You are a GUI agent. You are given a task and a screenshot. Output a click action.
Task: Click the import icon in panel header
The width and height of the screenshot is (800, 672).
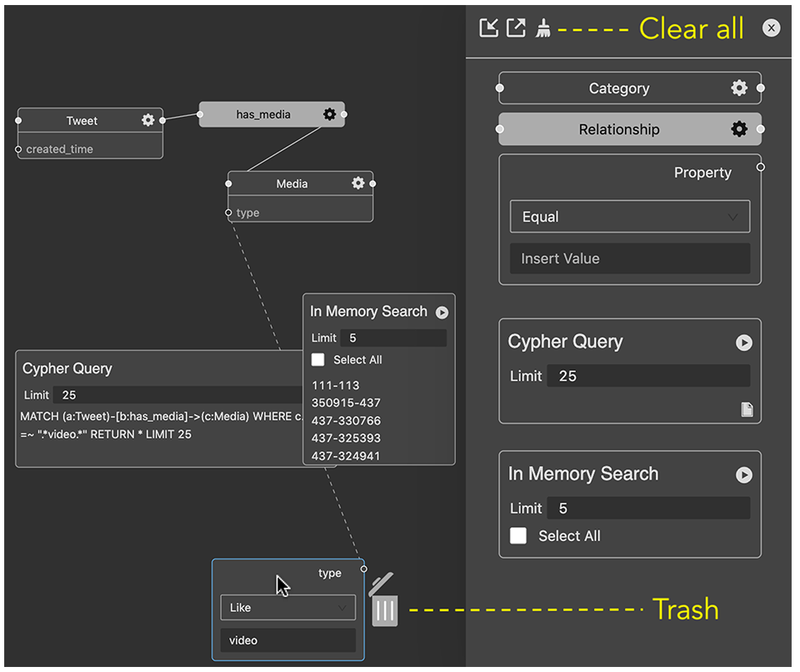point(489,28)
